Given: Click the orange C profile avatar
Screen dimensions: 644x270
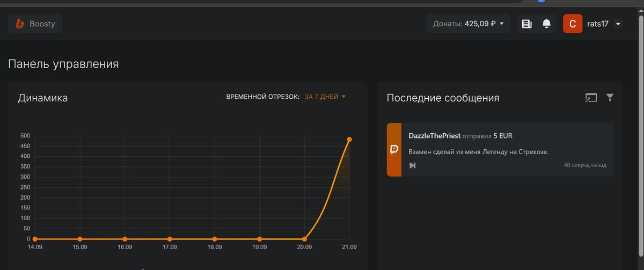Looking at the screenshot, I should click(x=573, y=24).
